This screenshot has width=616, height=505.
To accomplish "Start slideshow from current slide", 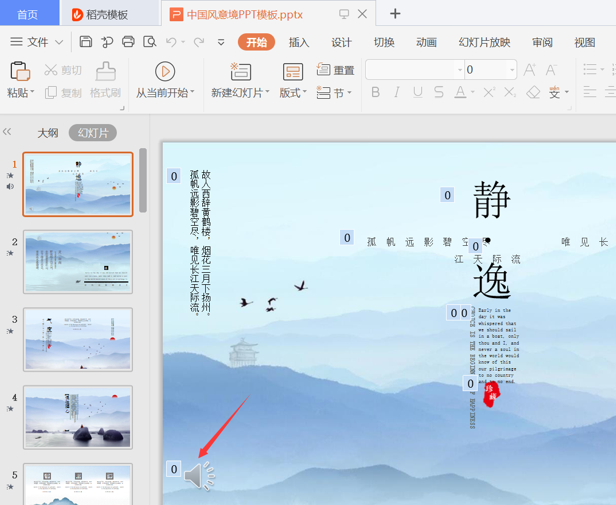I will pos(165,72).
